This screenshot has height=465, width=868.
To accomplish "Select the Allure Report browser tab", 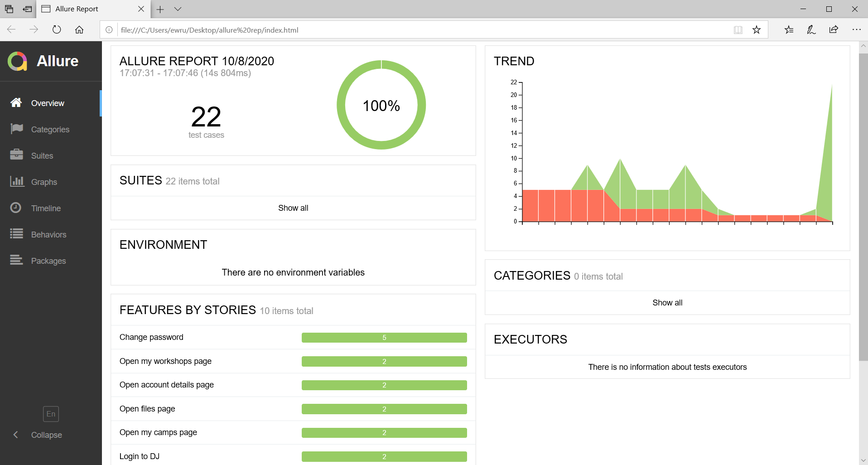I will coord(86,9).
